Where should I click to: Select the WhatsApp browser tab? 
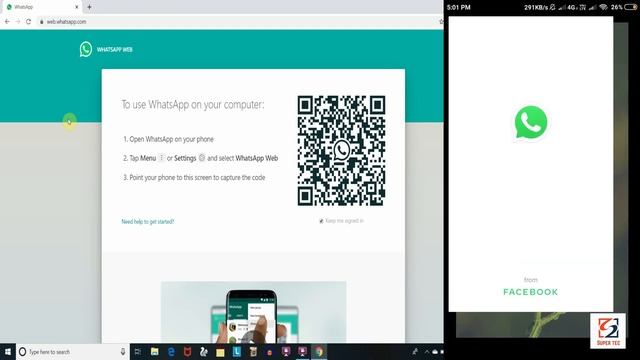pos(41,7)
